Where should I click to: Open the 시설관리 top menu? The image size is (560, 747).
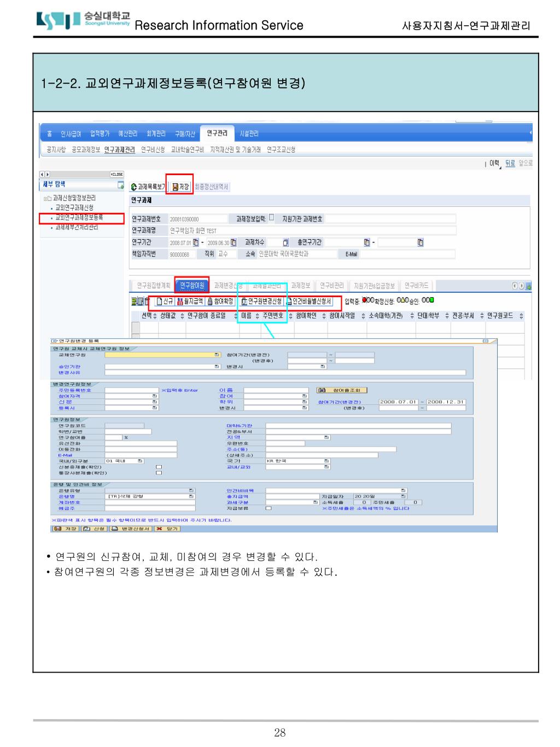tap(249, 134)
